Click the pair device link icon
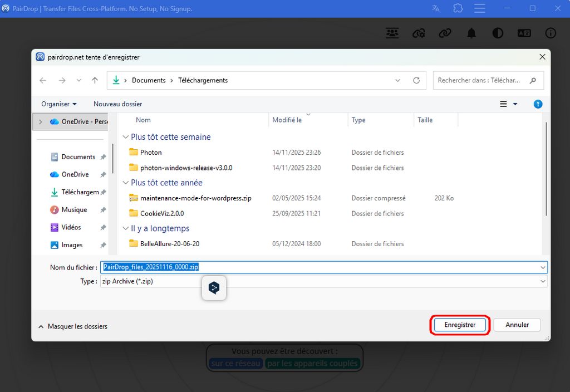Viewport: 570px width, 392px height. [x=445, y=33]
